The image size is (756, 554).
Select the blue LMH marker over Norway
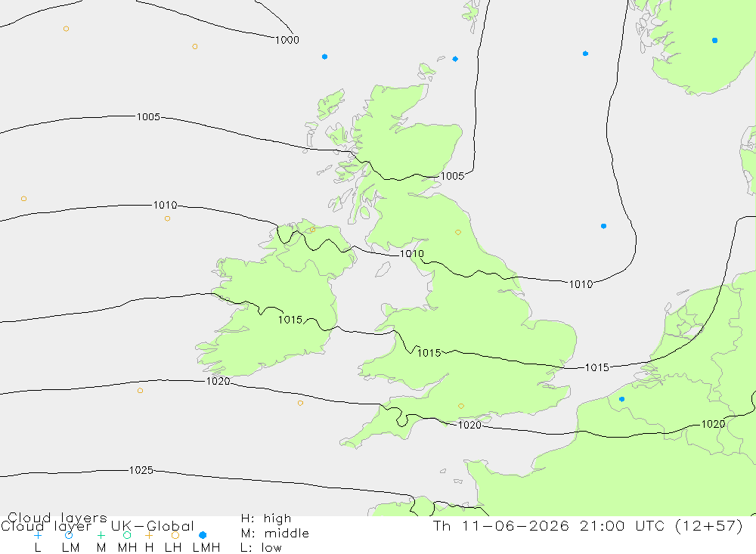(x=714, y=41)
